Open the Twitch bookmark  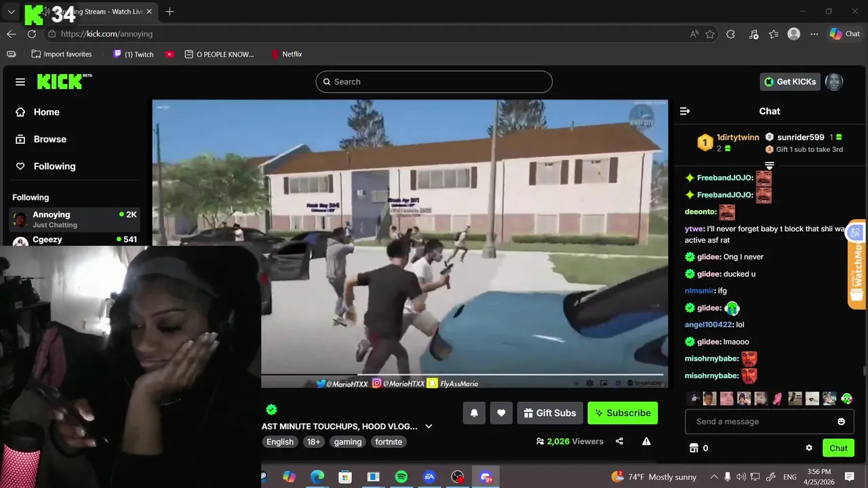point(134,54)
